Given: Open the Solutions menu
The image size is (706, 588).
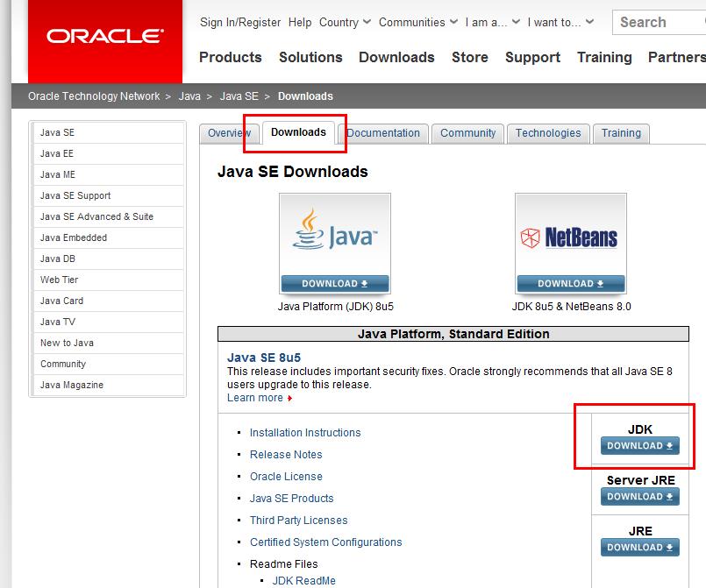Looking at the screenshot, I should click(310, 57).
